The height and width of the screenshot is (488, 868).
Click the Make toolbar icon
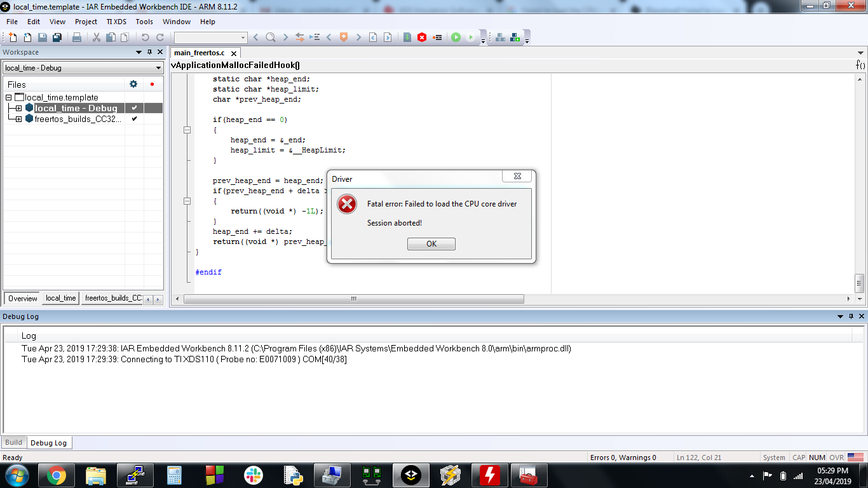point(500,37)
